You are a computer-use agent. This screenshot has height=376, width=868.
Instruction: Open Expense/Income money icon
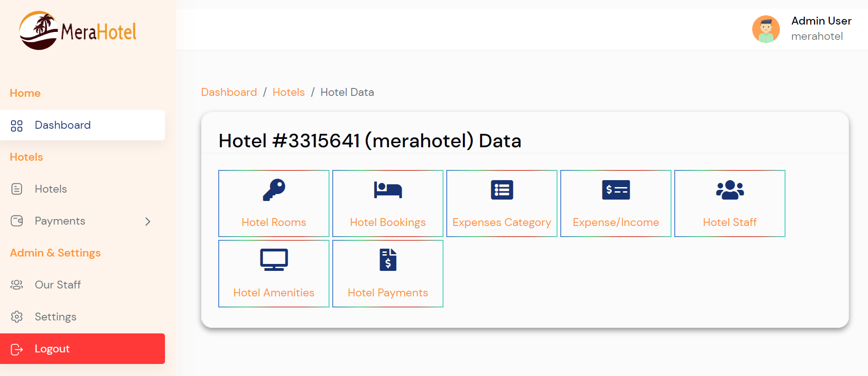click(616, 190)
